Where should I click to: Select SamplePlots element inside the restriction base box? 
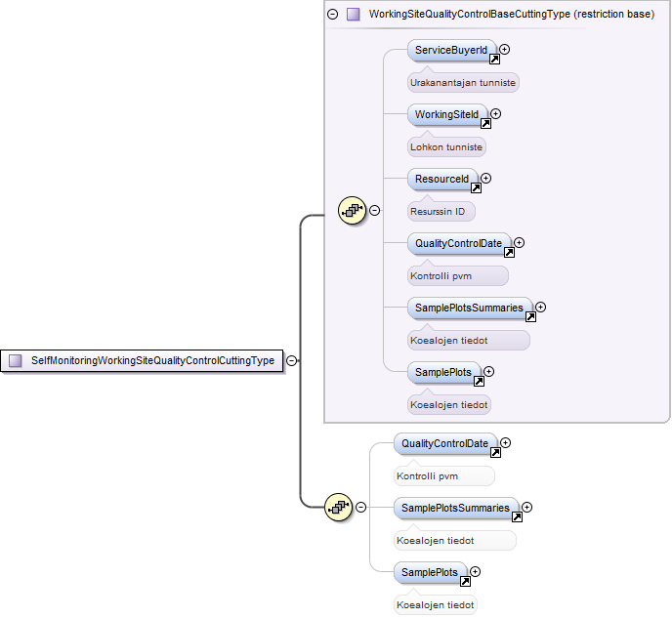pos(443,373)
